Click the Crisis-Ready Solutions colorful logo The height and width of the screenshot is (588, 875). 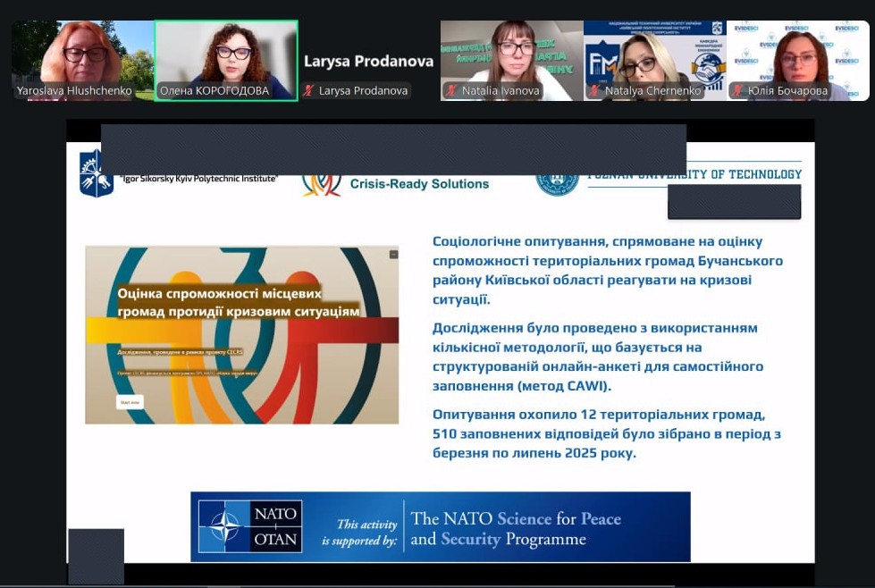pyautogui.click(x=321, y=183)
